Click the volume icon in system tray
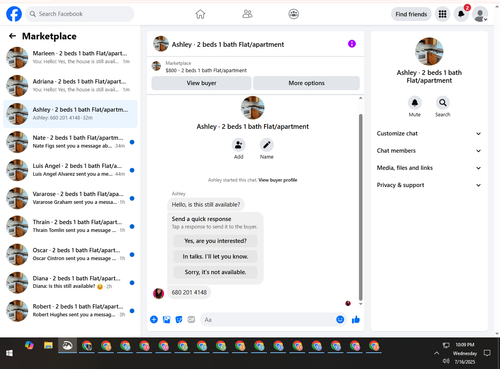 coord(446,361)
